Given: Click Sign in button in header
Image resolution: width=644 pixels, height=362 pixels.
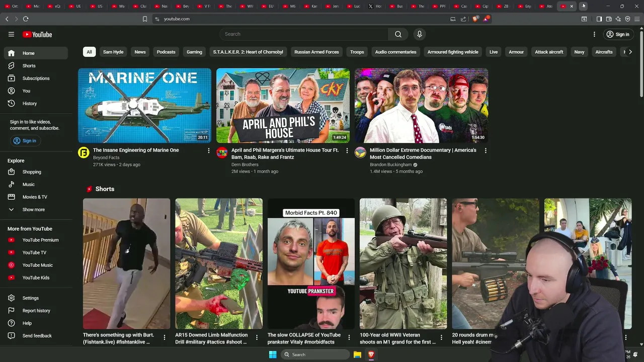Looking at the screenshot, I should (x=618, y=34).
